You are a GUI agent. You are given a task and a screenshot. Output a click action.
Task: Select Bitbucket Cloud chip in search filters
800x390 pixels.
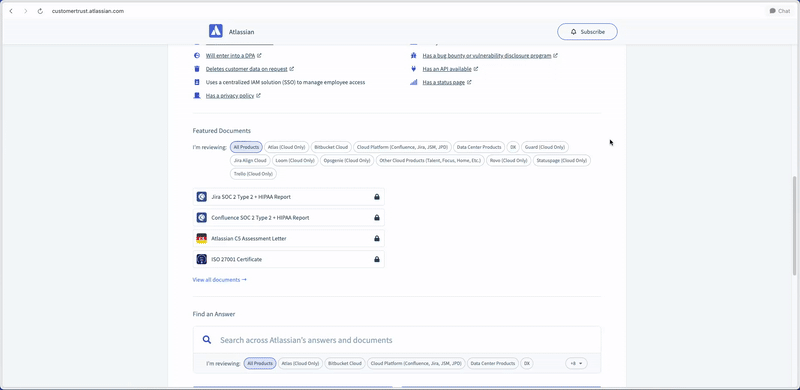coord(344,363)
